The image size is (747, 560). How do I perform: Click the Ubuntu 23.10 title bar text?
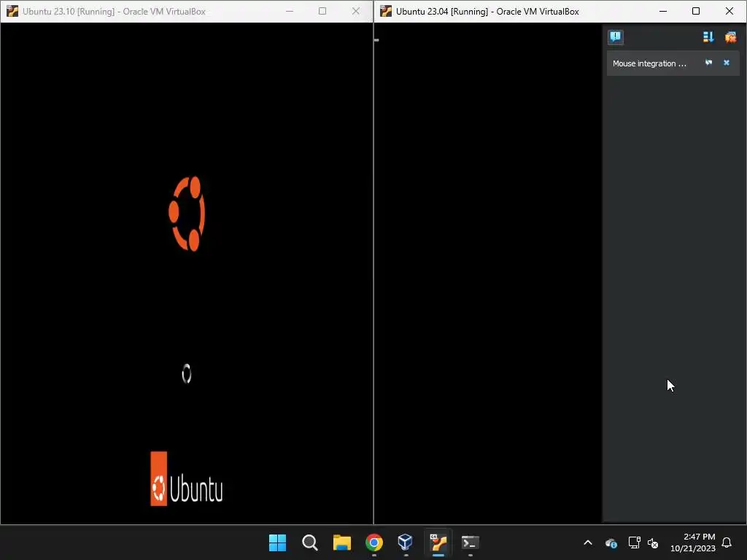click(114, 12)
